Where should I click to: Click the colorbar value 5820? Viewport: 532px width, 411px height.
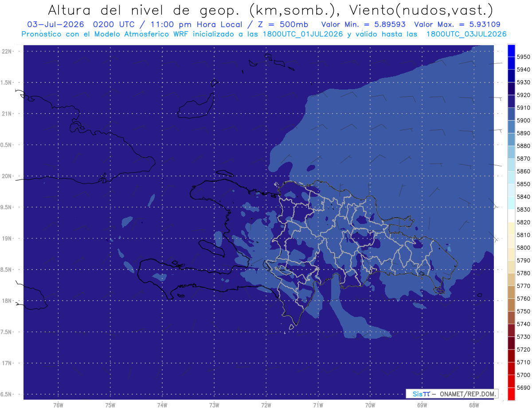(x=524, y=222)
